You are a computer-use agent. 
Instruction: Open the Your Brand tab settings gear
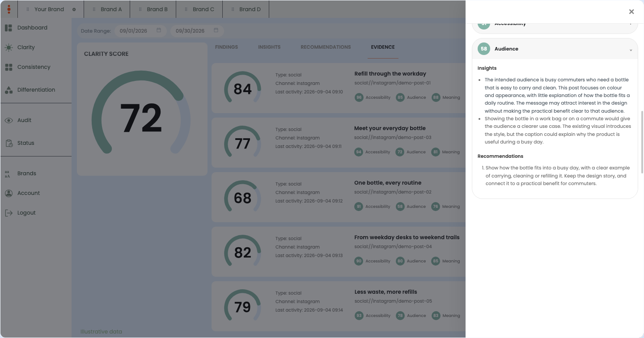point(74,9)
